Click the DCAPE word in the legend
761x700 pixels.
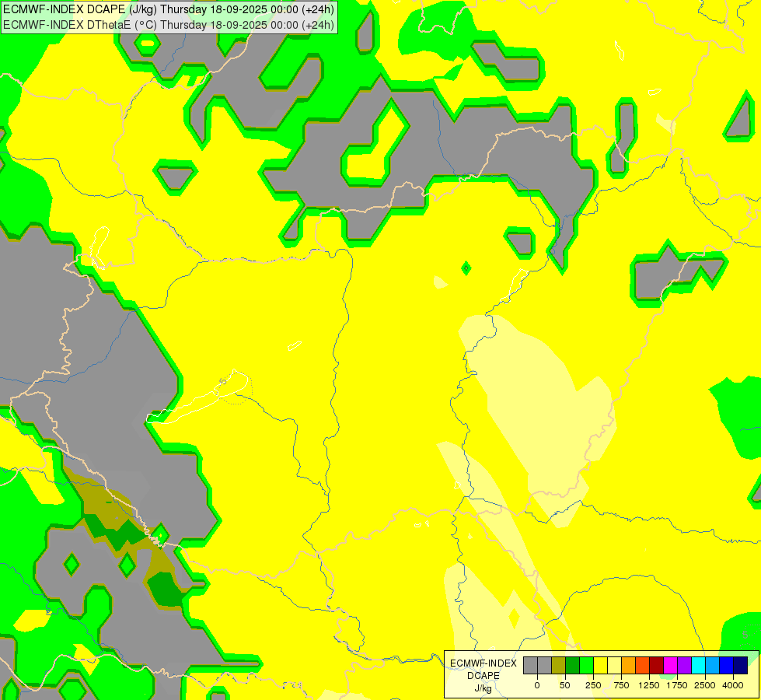[x=483, y=676]
